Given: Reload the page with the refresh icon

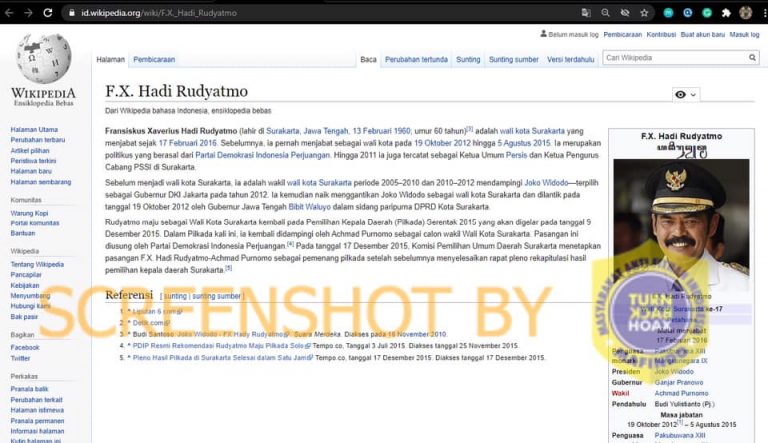Looking at the screenshot, I should coord(48,13).
